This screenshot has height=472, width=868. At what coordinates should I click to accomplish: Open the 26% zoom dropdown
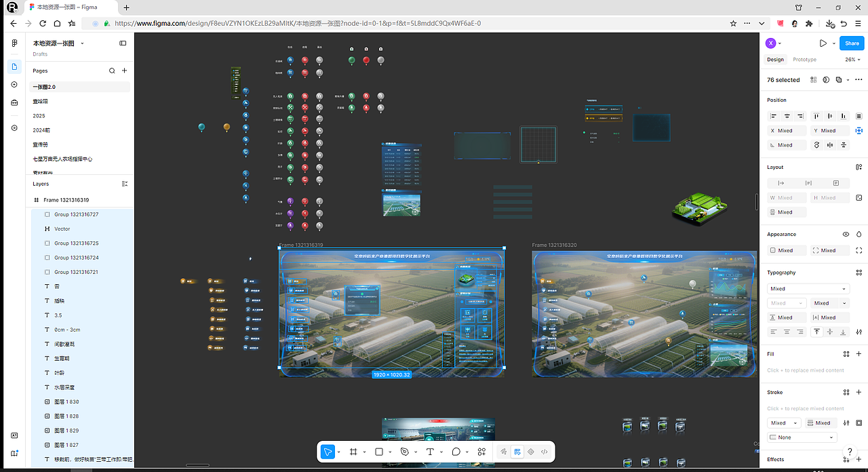click(853, 60)
